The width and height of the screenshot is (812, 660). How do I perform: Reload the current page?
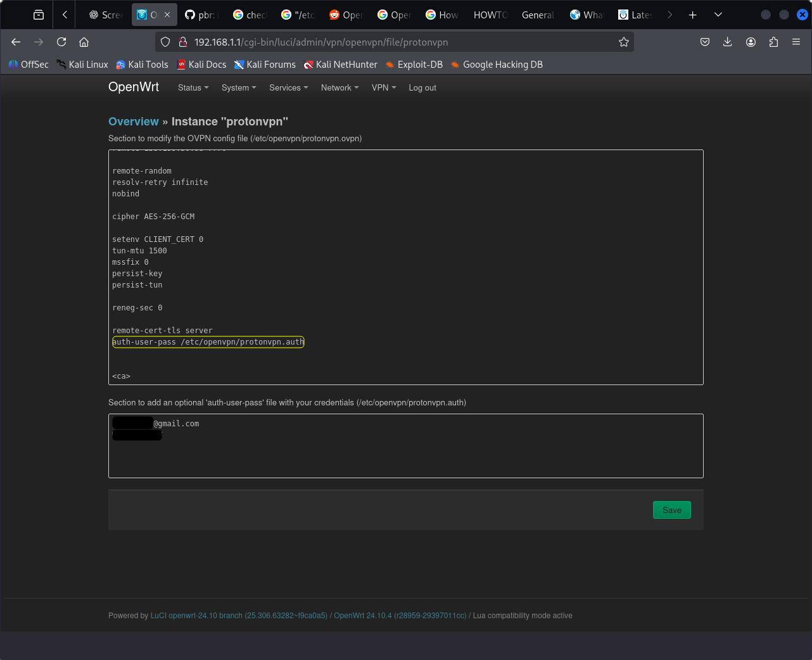[x=61, y=42]
